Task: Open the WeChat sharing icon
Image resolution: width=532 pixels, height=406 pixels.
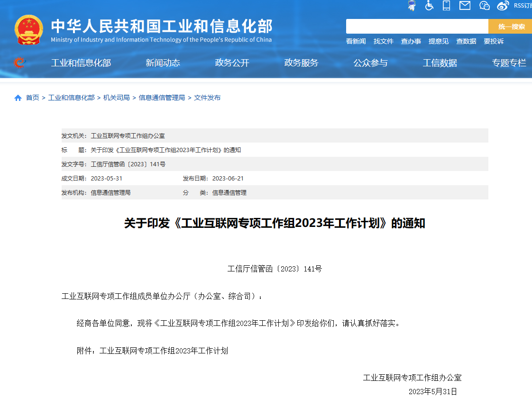Action: coord(485,6)
